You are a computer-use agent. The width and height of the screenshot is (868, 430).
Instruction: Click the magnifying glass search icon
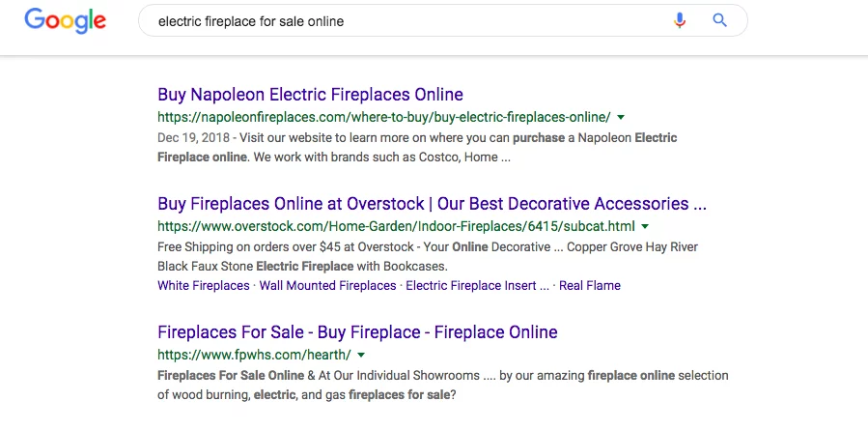(x=719, y=20)
